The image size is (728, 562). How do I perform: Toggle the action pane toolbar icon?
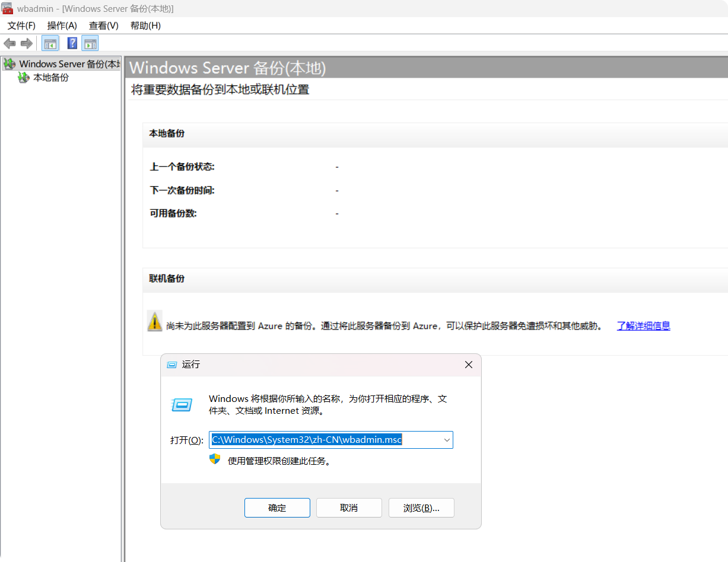pos(90,43)
